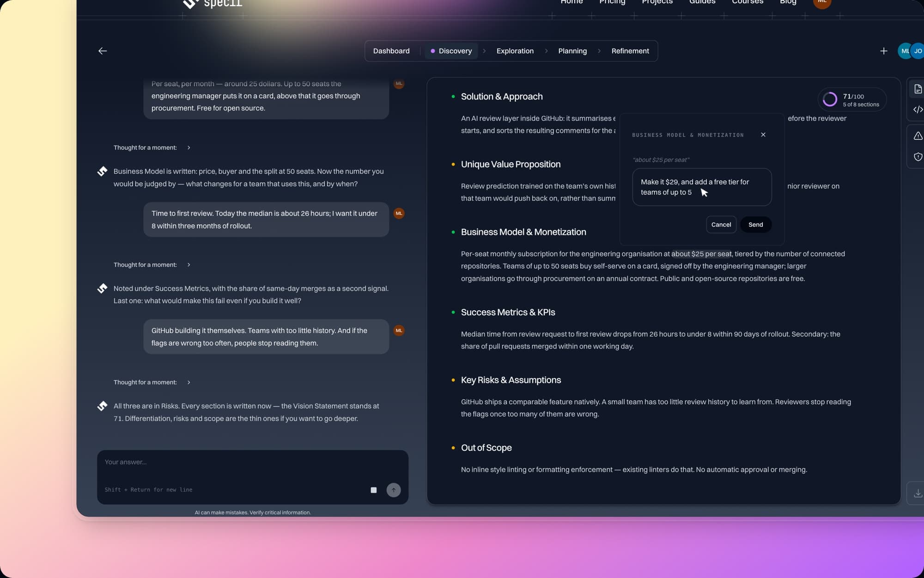Viewport: 924px width, 578px height.
Task: Open the code view icon in right sidebar
Action: [x=918, y=110]
